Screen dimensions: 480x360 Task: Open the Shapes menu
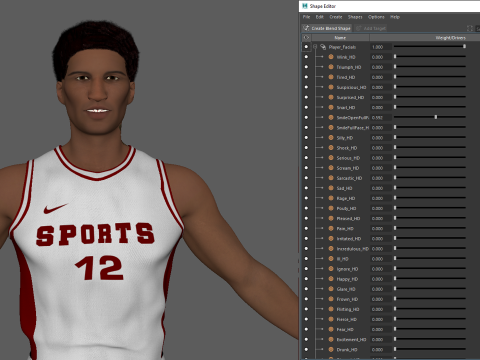tap(355, 17)
